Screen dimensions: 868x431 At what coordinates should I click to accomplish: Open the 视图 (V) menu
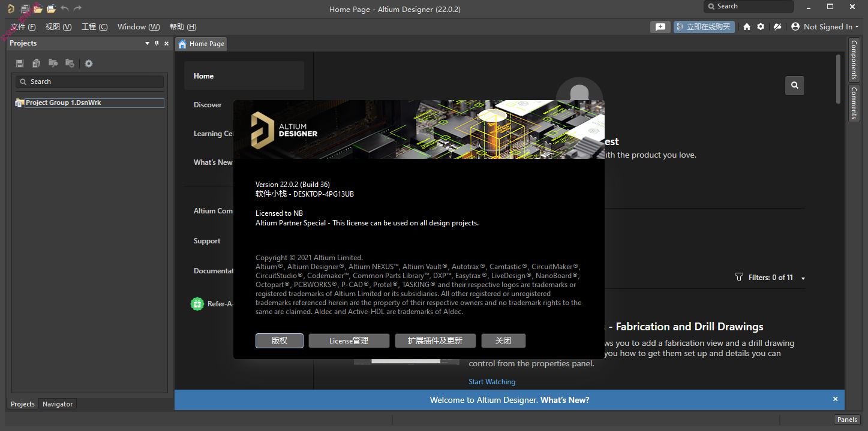click(58, 27)
